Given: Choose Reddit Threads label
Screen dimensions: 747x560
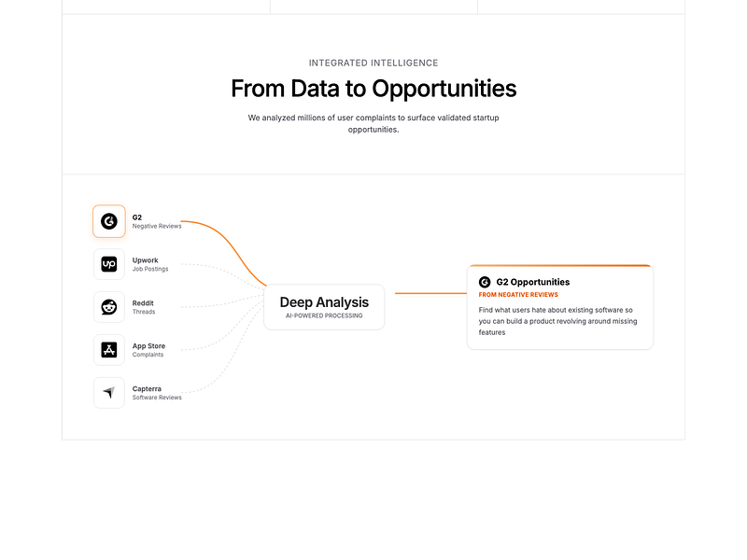Looking at the screenshot, I should coord(144,307).
